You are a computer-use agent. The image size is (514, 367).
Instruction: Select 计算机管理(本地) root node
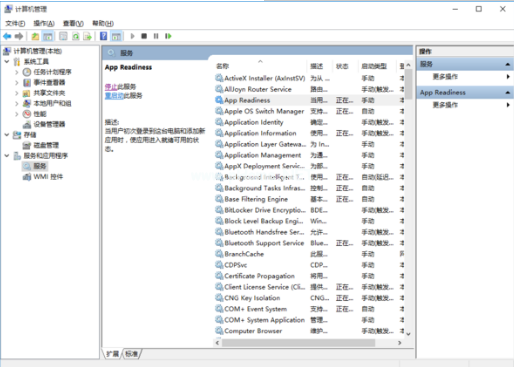[x=37, y=51]
